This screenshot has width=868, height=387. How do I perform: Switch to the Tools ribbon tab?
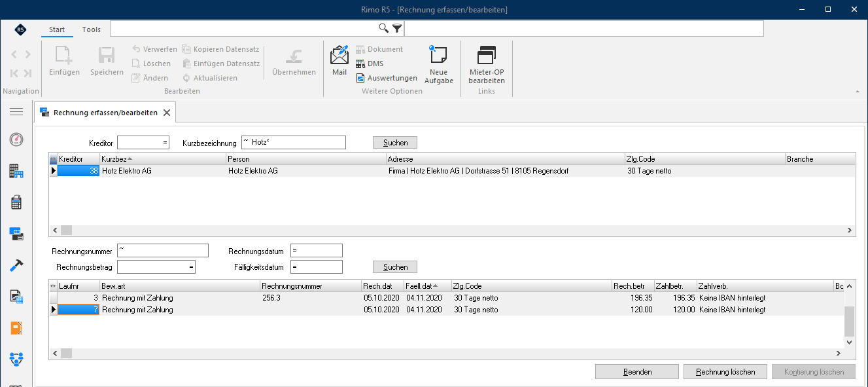(x=92, y=29)
